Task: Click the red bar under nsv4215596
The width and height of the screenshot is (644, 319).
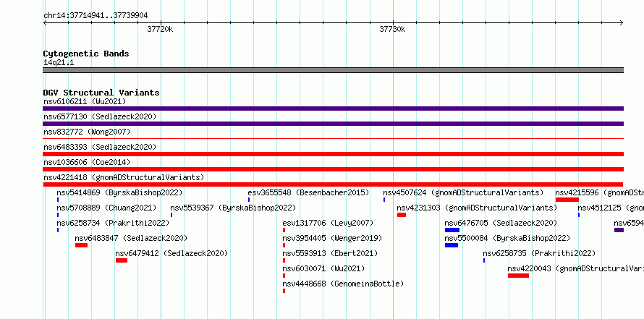Action: [567, 200]
